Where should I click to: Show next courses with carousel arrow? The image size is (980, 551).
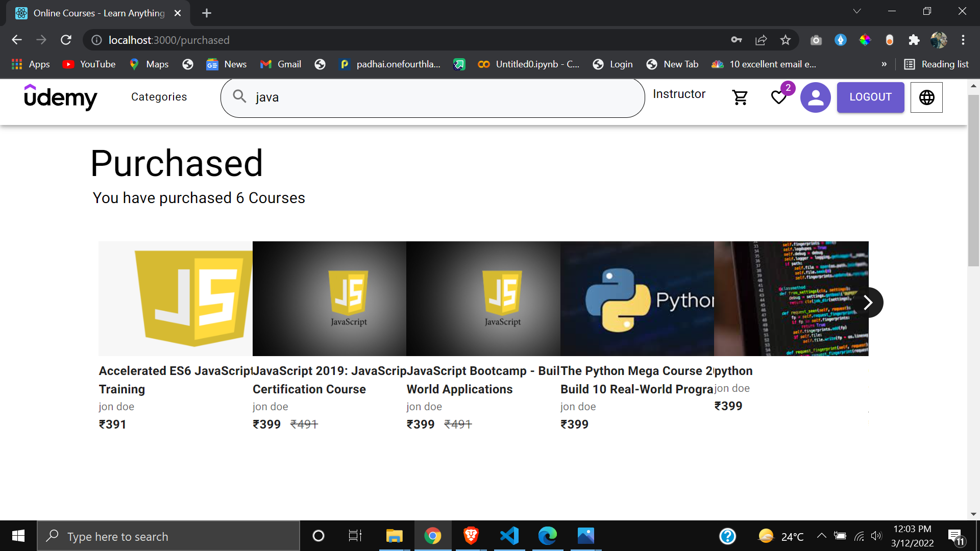click(x=868, y=303)
